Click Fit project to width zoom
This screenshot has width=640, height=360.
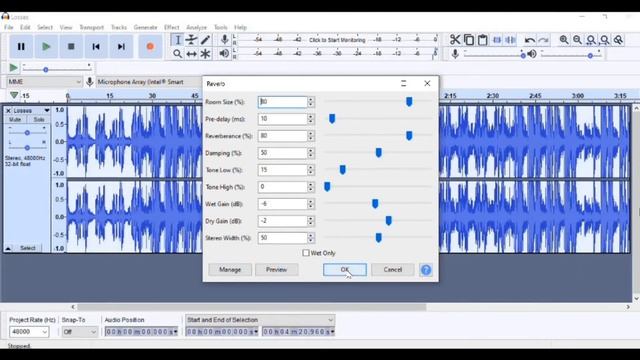604,40
